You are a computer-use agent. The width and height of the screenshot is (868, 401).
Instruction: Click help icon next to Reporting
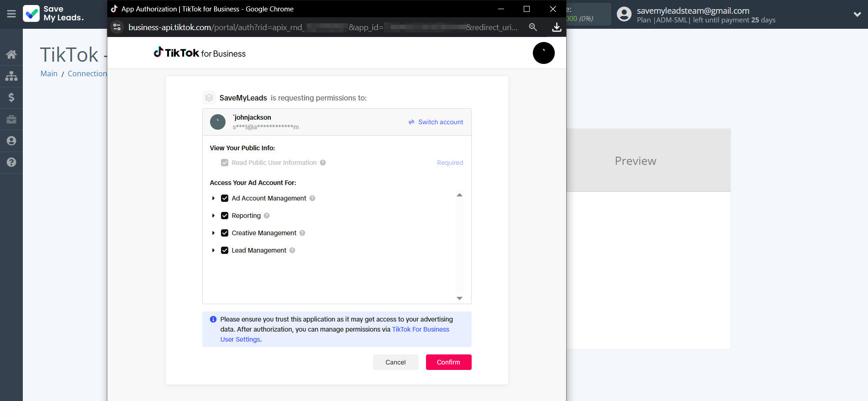[x=267, y=216]
